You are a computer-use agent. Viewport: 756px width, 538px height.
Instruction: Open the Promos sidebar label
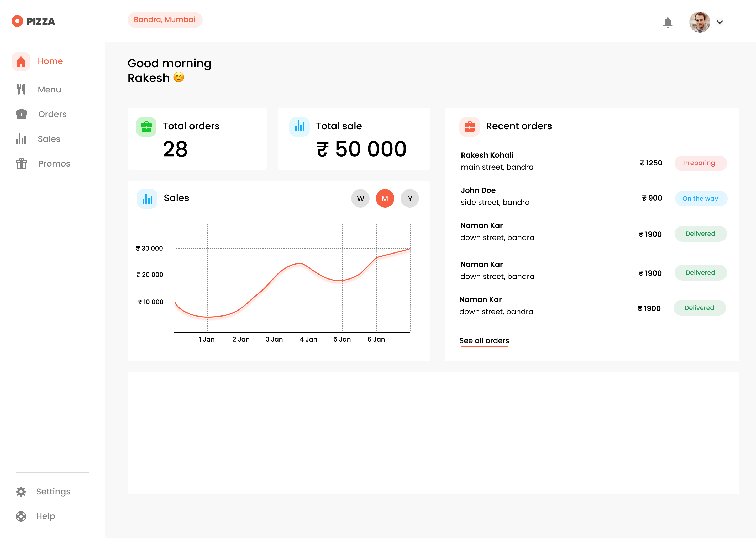point(54,164)
